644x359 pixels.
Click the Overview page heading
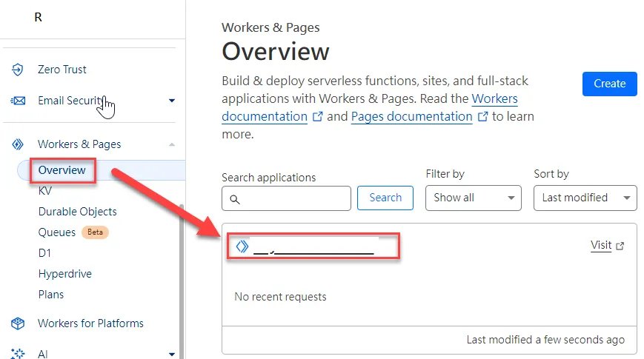pyautogui.click(x=276, y=52)
